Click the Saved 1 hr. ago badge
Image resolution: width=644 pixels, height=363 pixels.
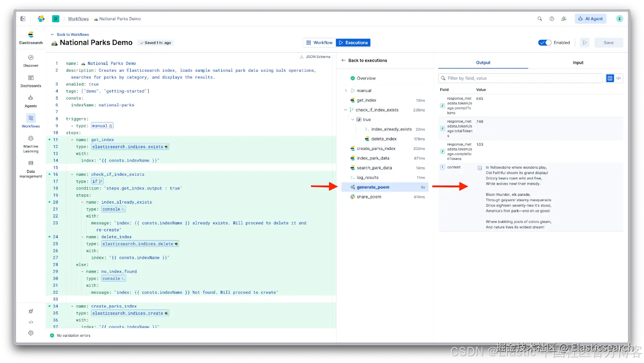pyautogui.click(x=155, y=43)
